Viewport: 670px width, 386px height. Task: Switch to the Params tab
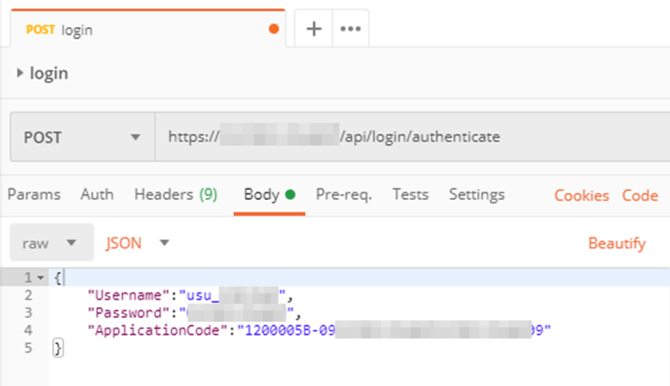[x=34, y=195]
